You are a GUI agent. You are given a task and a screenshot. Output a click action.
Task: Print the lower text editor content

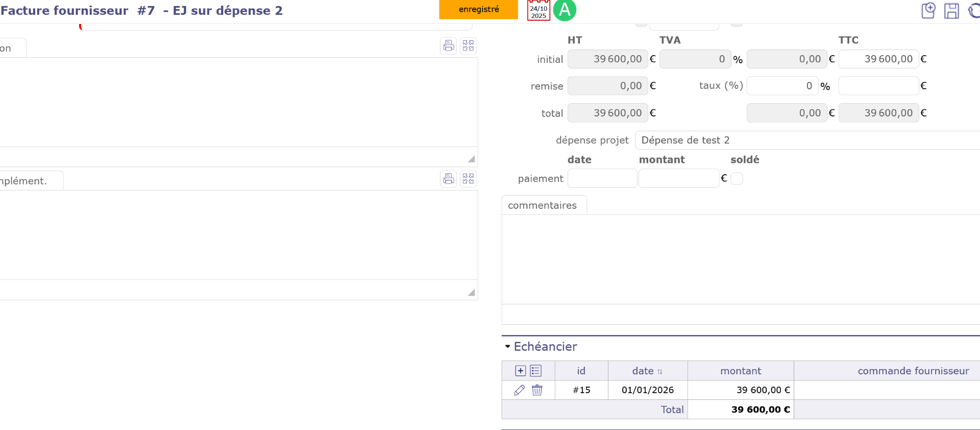coord(448,179)
